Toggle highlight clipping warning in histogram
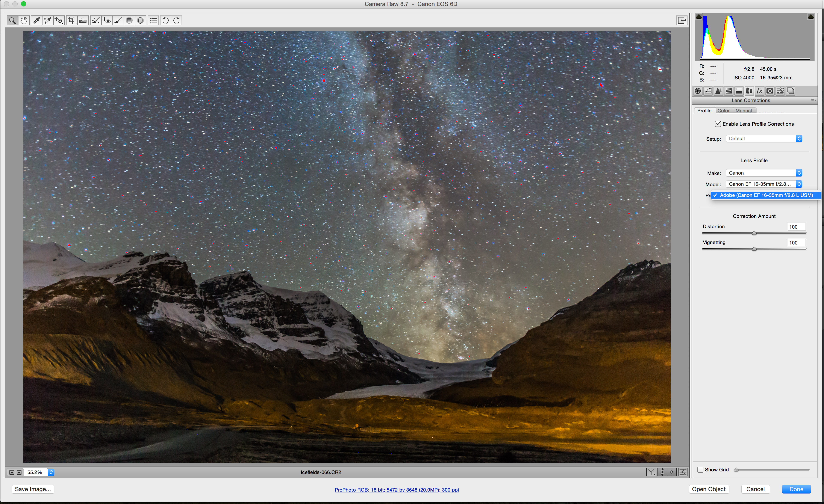The image size is (824, 504). 811,17
